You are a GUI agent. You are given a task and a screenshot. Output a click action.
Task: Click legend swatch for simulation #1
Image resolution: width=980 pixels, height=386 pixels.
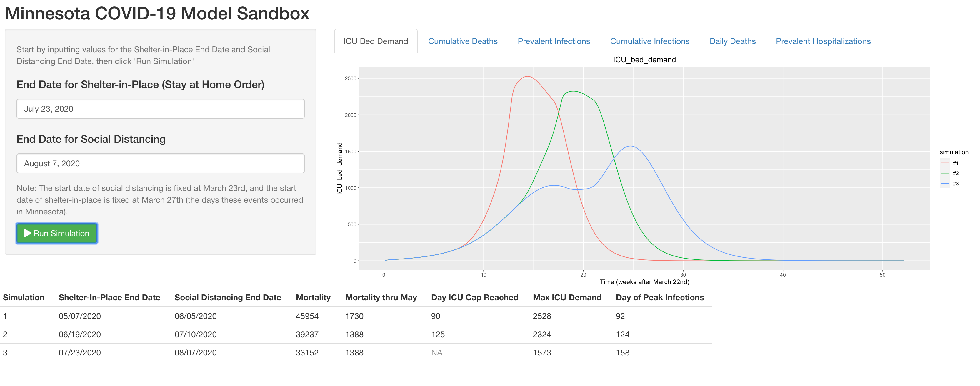(945, 163)
